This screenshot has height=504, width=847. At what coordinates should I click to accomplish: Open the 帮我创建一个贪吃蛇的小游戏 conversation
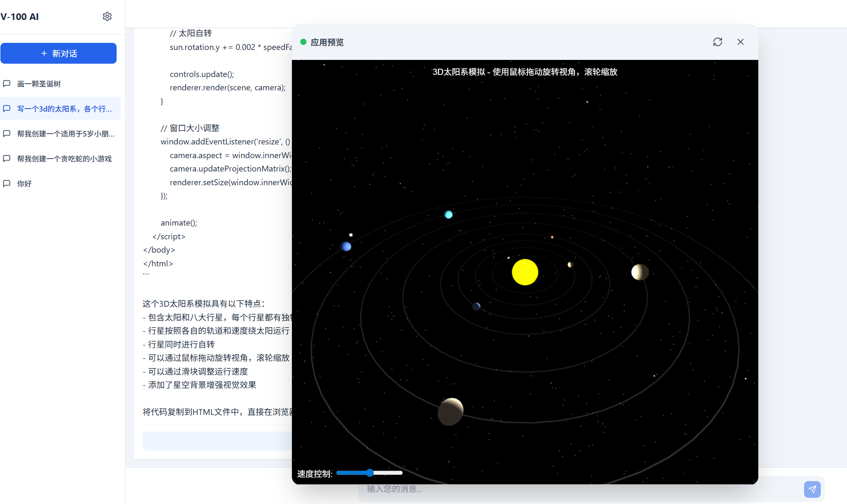pyautogui.click(x=60, y=159)
